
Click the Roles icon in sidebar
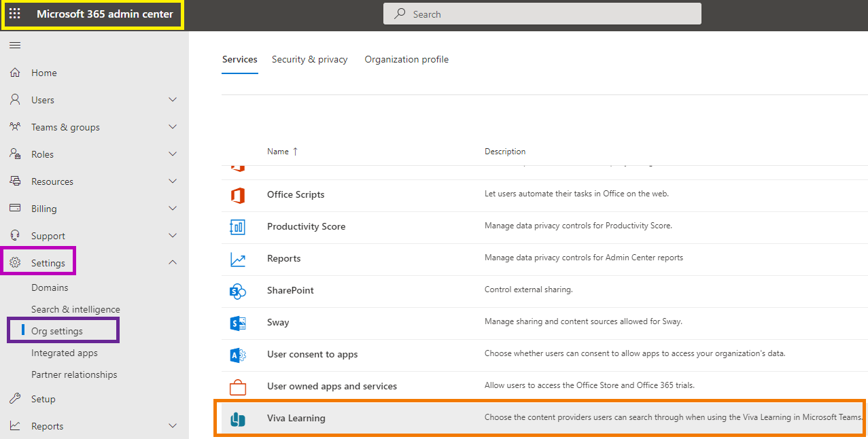[15, 154]
